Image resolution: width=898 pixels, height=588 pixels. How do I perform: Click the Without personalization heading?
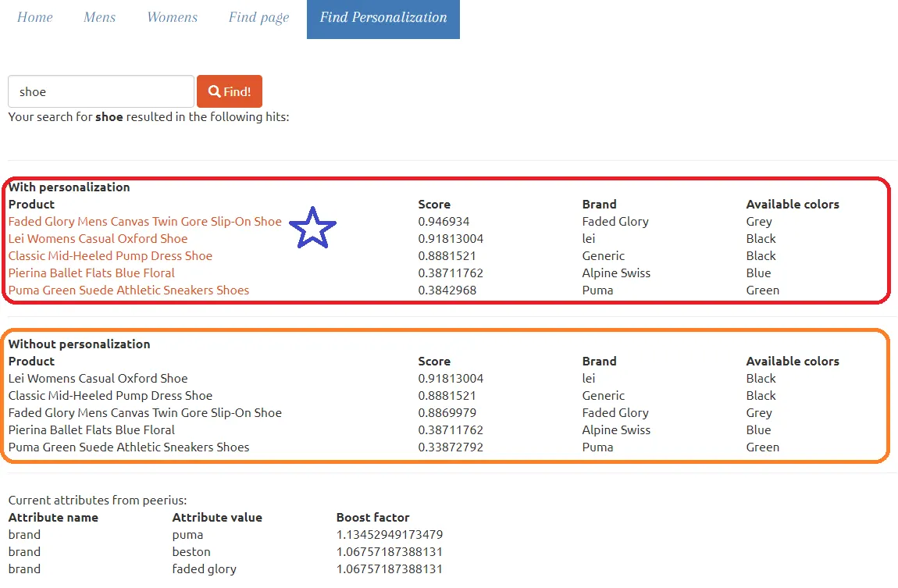(x=80, y=344)
